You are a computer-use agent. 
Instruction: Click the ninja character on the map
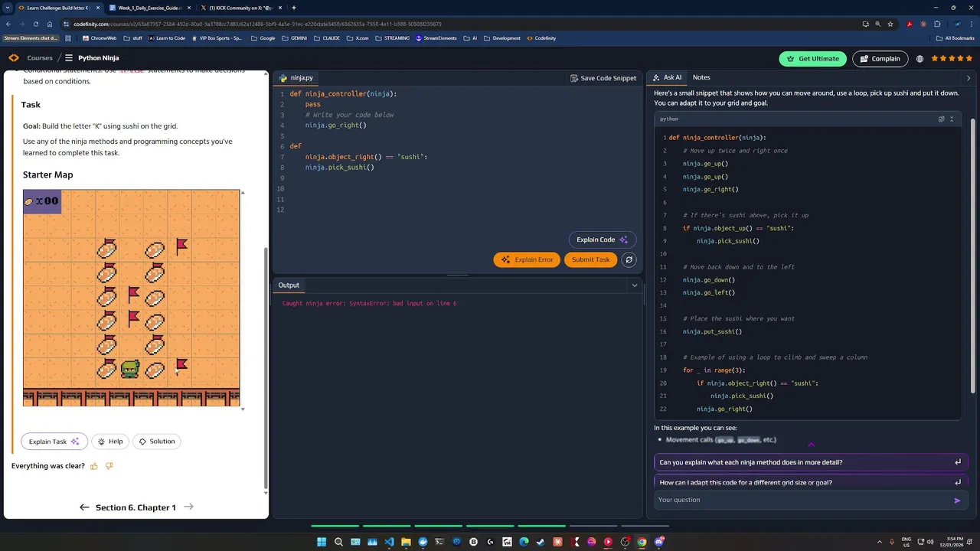coord(130,370)
